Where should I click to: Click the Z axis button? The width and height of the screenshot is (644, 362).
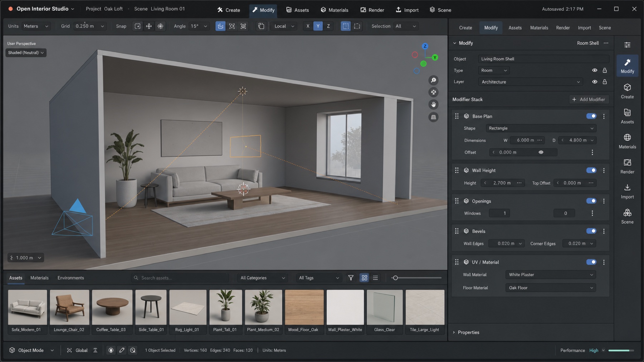pyautogui.click(x=328, y=26)
